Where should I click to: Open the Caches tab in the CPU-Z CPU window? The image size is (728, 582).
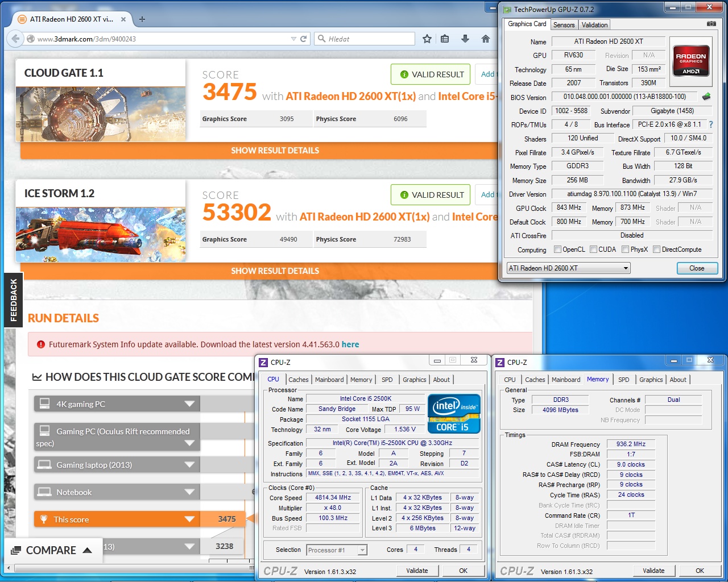tap(298, 379)
